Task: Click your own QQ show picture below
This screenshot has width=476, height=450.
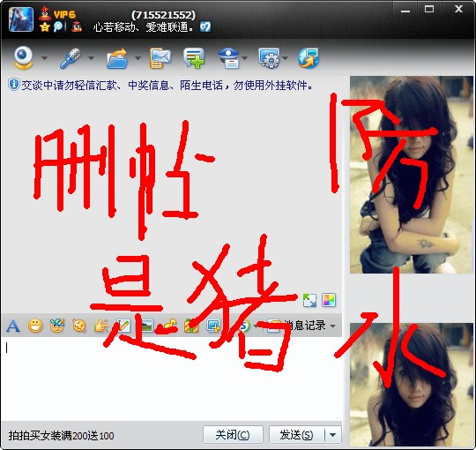Action: tap(412, 385)
